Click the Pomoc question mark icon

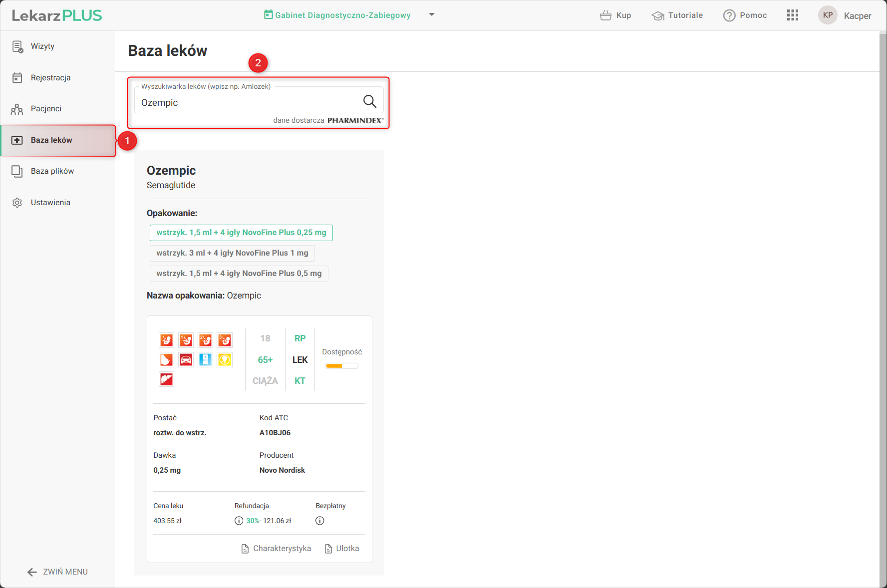[x=729, y=15]
